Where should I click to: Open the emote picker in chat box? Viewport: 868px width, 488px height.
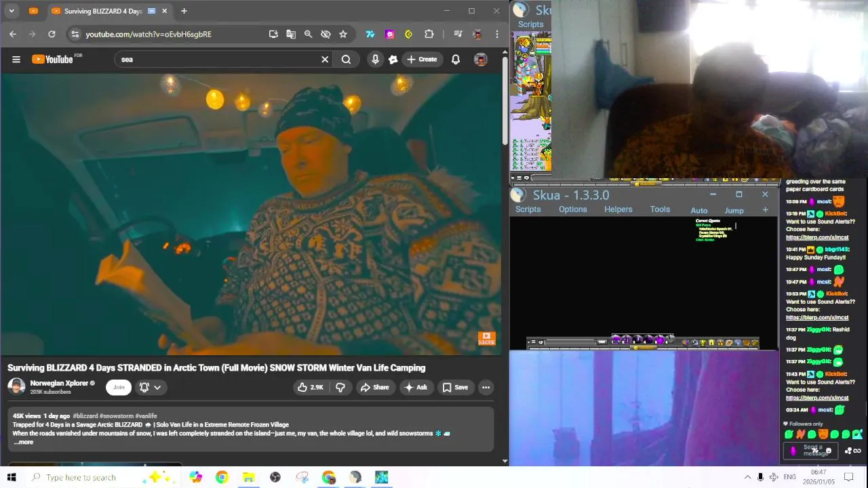click(x=828, y=451)
